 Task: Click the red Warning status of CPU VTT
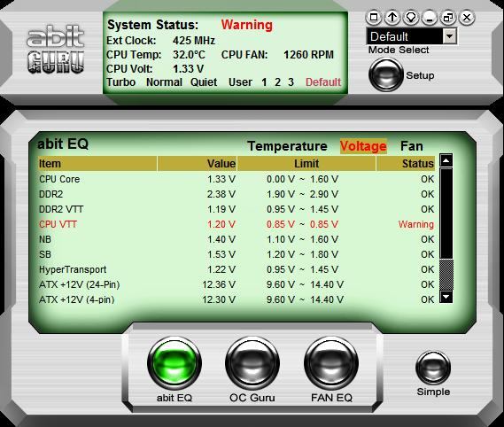(x=416, y=224)
